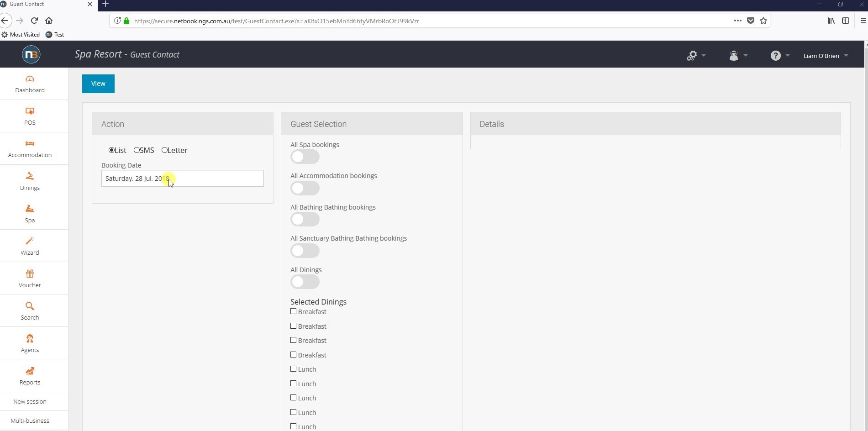Open a new browser tab
The height and width of the screenshot is (431, 868).
[105, 4]
